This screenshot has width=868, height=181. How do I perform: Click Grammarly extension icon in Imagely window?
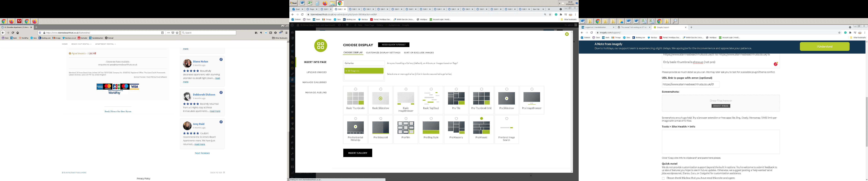pos(845,33)
